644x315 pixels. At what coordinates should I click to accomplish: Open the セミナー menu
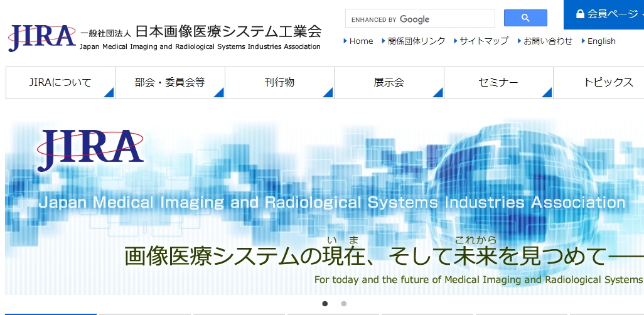click(x=498, y=83)
